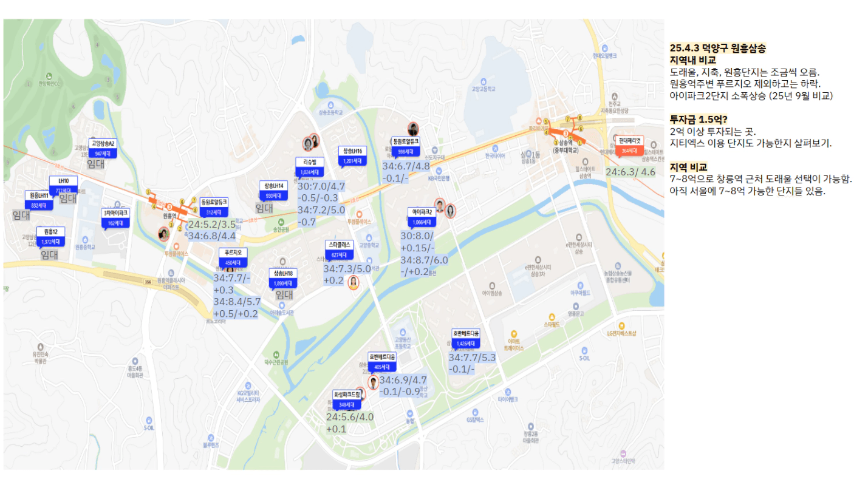Viewport: 868px width, 482px height.
Task: Click the LH10 717세대 marker
Action: pos(63,185)
